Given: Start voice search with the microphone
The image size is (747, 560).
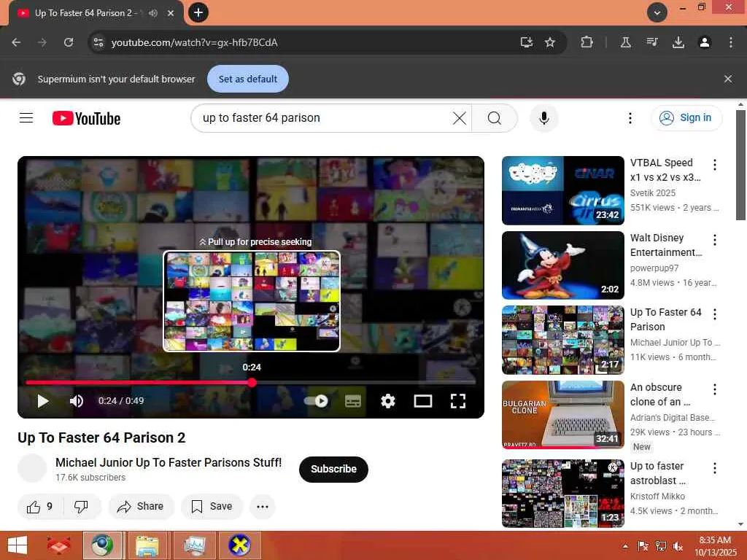Looking at the screenshot, I should point(543,118).
